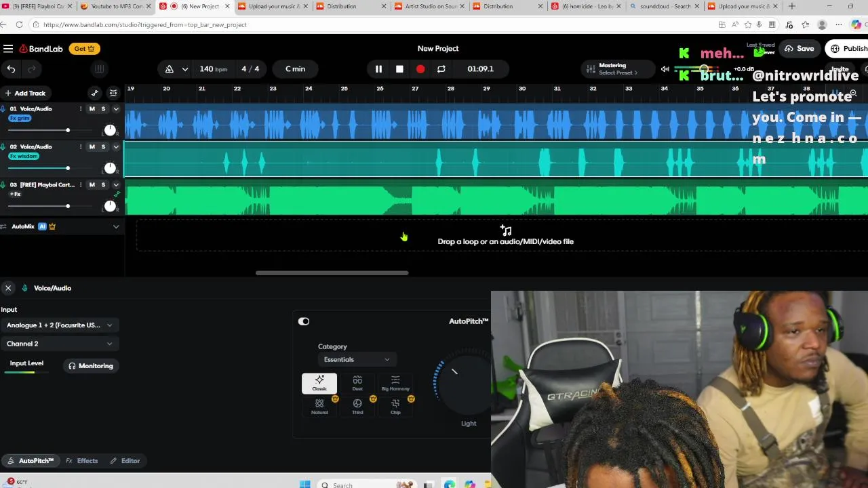This screenshot has height=488, width=868.
Task: Open Fx grim effect preset on track 01
Action: coord(20,119)
